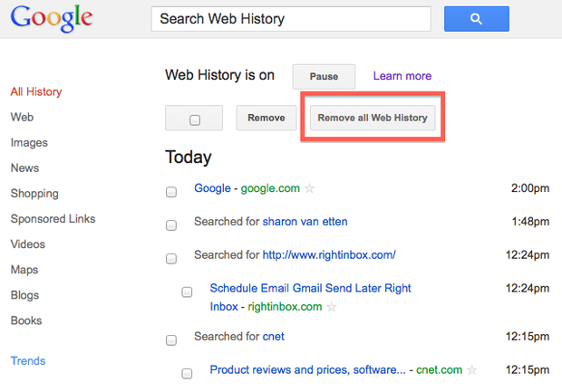This screenshot has width=562, height=392.
Task: Click the Google logo
Action: click(x=52, y=18)
